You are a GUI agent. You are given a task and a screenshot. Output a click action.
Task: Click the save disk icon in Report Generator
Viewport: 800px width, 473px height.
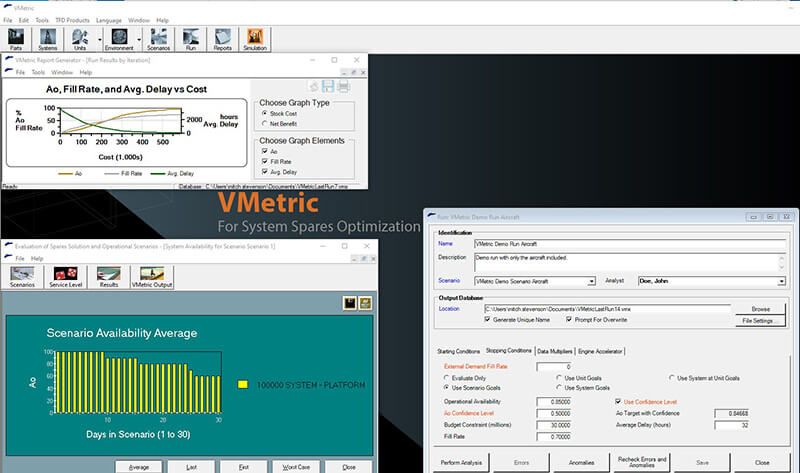pos(328,86)
